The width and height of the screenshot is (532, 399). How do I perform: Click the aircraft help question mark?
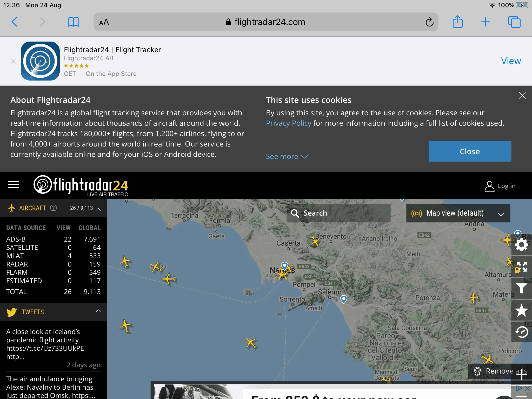[54, 208]
